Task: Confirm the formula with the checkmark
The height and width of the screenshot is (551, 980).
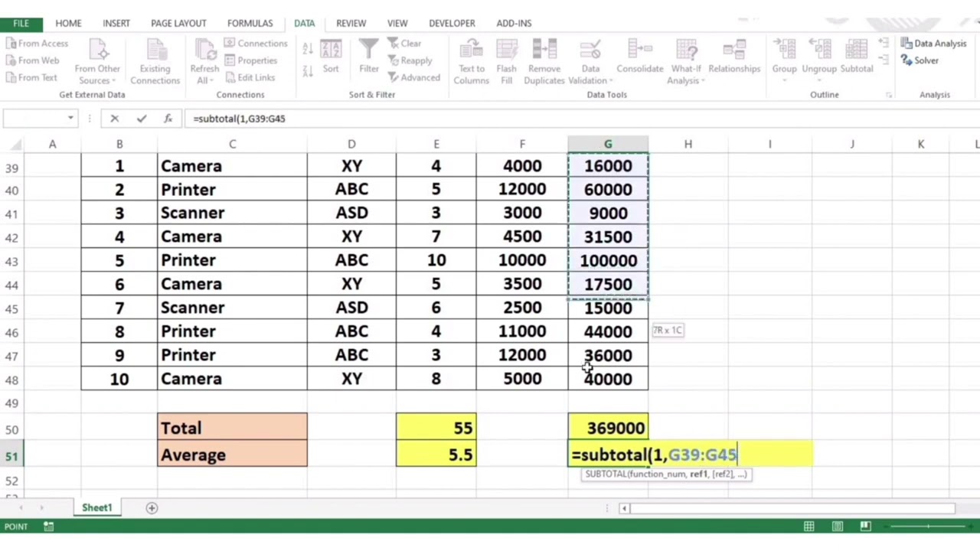Action: [x=141, y=119]
